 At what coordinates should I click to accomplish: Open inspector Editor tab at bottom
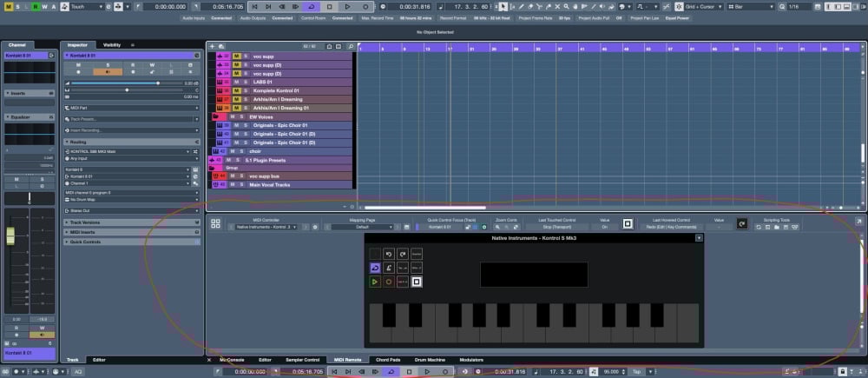click(x=99, y=360)
